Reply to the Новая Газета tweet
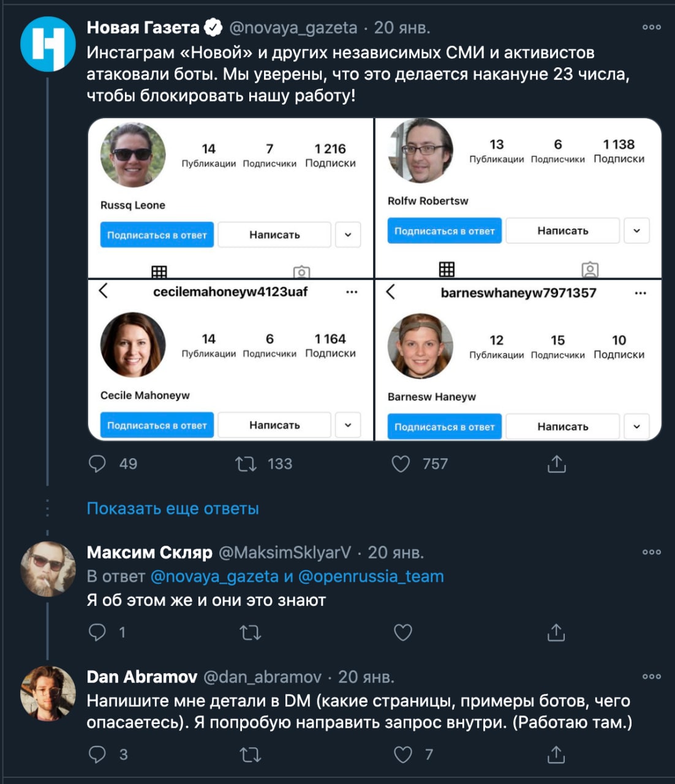 [x=97, y=464]
